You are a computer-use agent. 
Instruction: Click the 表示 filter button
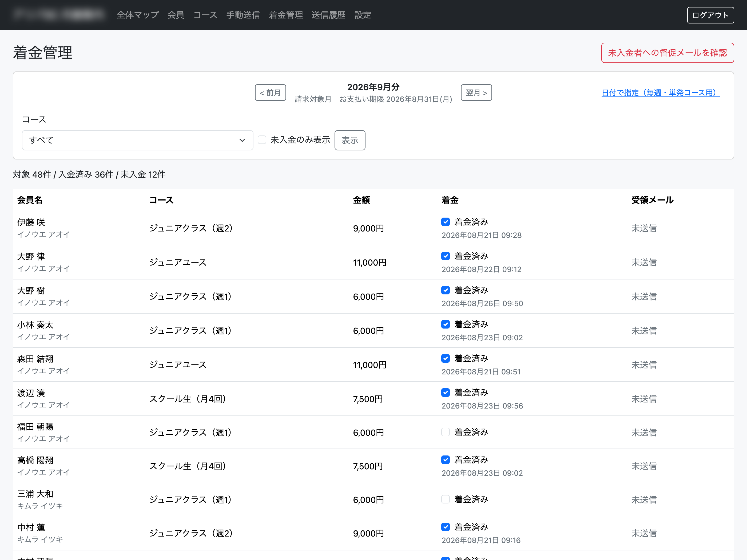pyautogui.click(x=349, y=140)
